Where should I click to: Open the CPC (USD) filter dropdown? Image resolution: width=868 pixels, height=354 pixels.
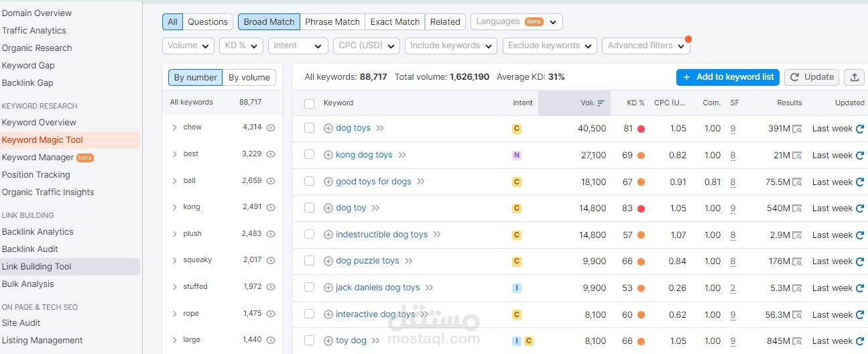coord(367,46)
